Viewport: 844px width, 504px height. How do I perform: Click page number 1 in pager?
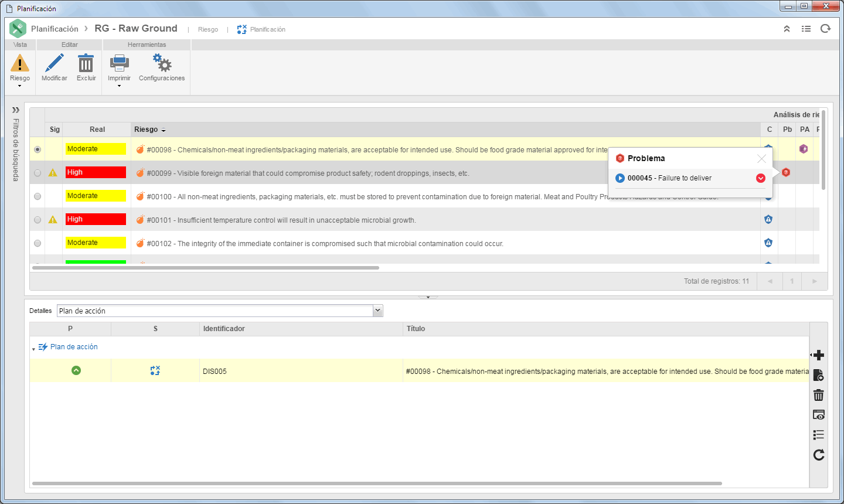click(792, 281)
